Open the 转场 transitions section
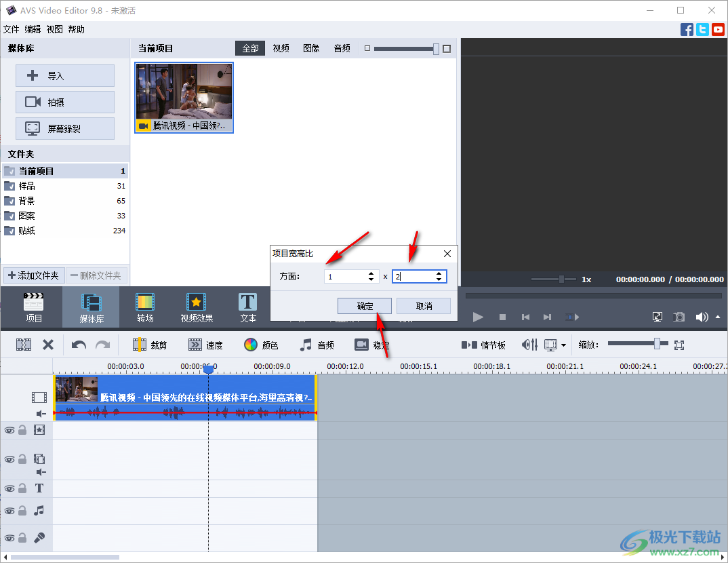Viewport: 728px width, 563px height. (x=145, y=307)
